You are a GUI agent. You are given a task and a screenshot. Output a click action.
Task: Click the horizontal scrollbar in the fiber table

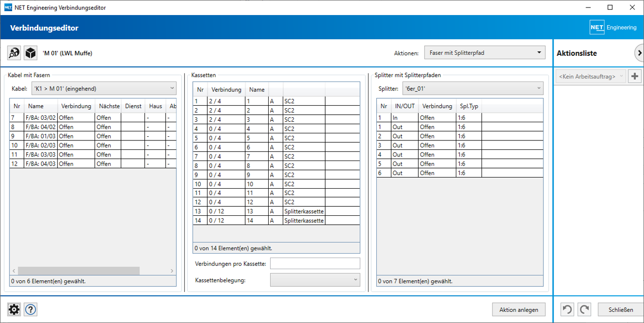pos(78,271)
